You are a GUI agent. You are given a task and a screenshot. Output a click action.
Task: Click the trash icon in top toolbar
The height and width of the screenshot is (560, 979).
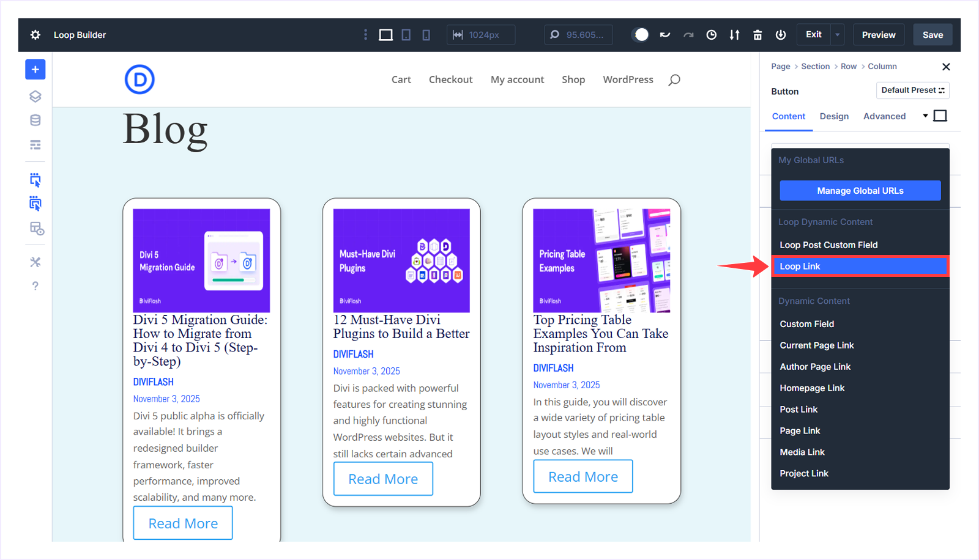pos(758,35)
